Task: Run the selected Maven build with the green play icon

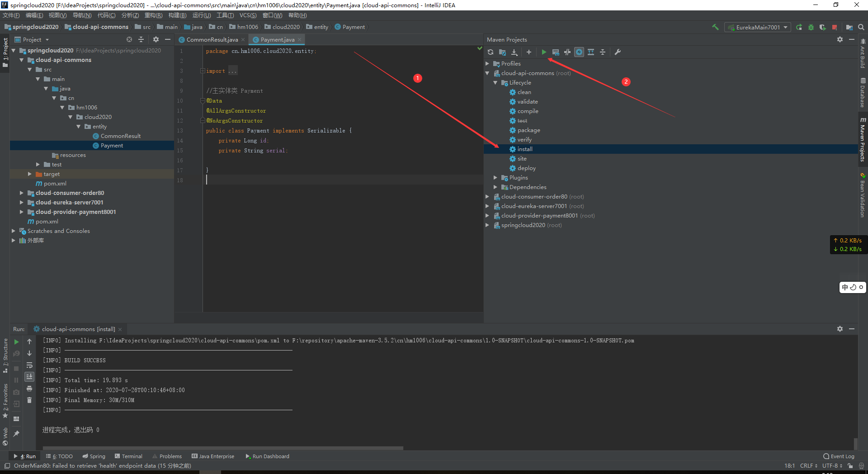Action: 544,52
